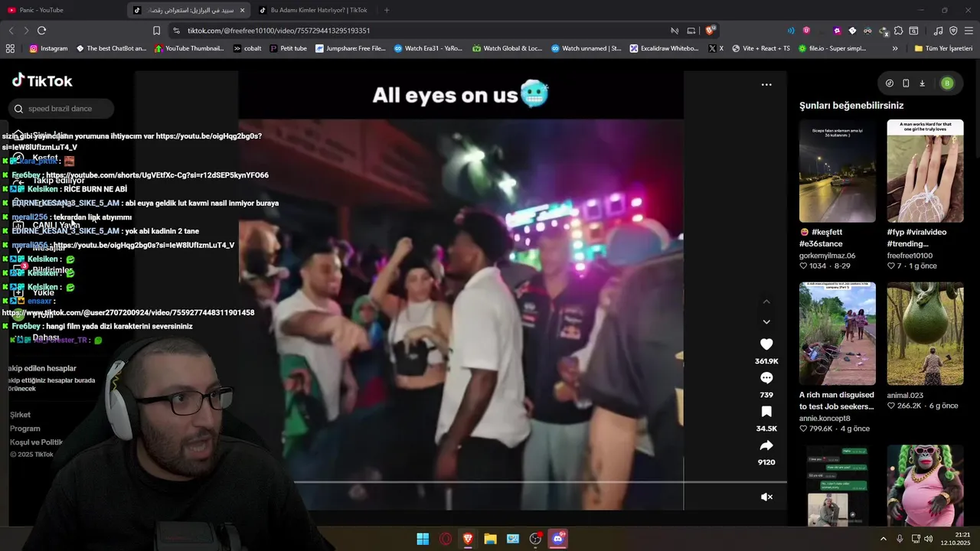Image resolution: width=980 pixels, height=551 pixels.
Task: Open OBS Studio from the taskbar
Action: tap(536, 539)
